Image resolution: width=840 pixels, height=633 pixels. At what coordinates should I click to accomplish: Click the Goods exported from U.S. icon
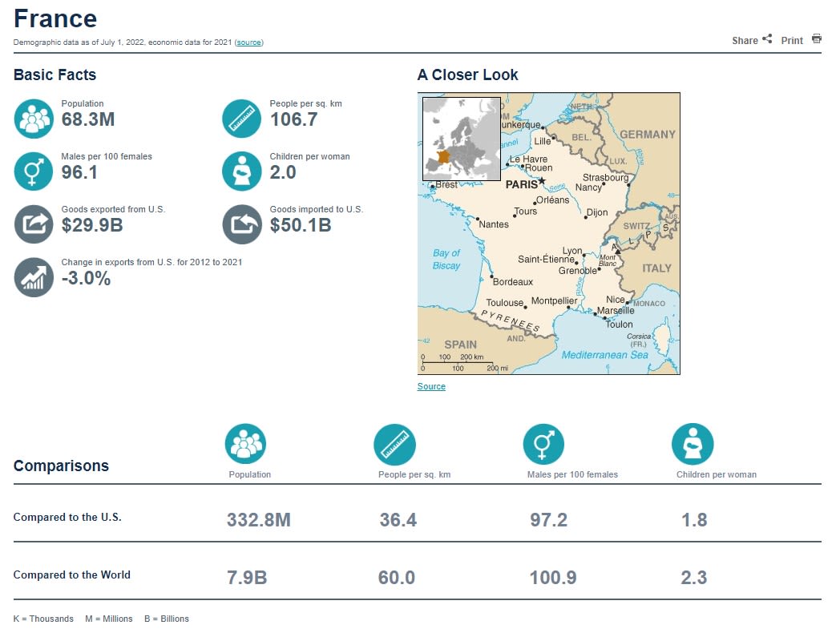[33, 224]
